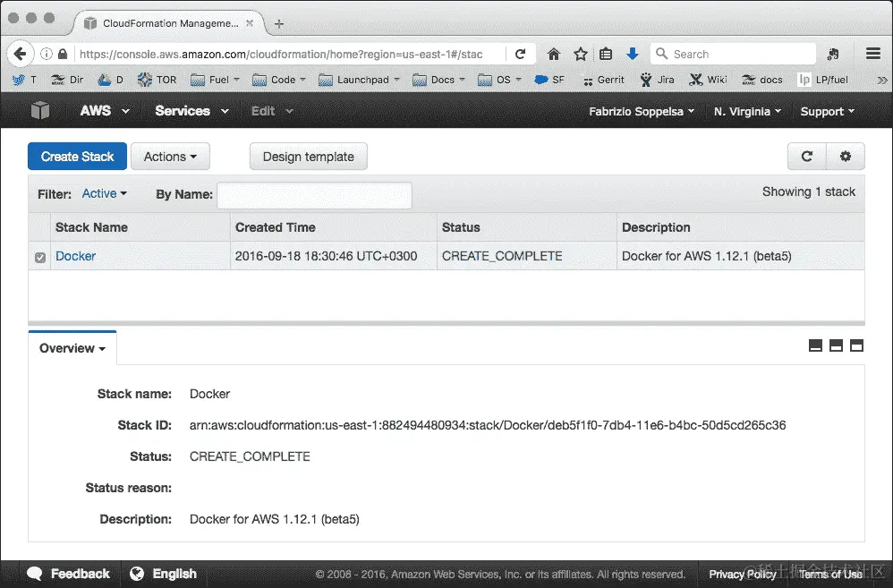Switch to the Overview tab dropdown

72,348
